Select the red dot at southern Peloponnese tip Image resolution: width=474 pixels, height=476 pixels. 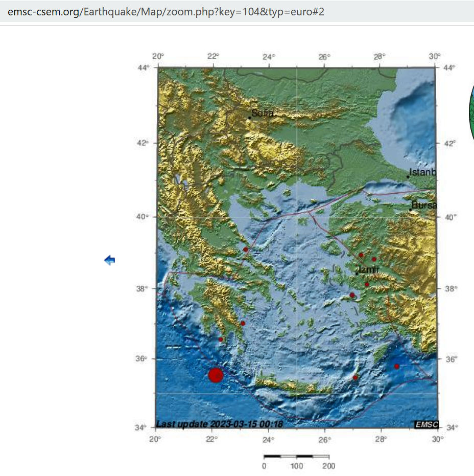coord(221,339)
